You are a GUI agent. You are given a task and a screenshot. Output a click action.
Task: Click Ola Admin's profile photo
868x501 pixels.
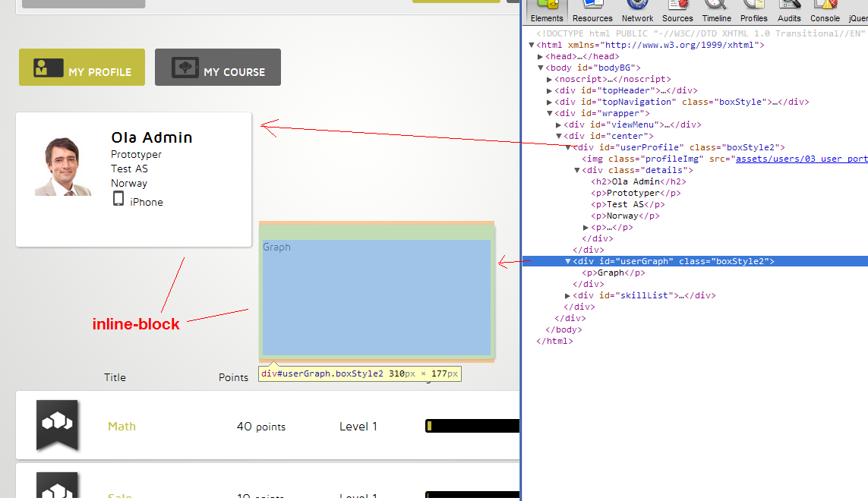click(63, 166)
